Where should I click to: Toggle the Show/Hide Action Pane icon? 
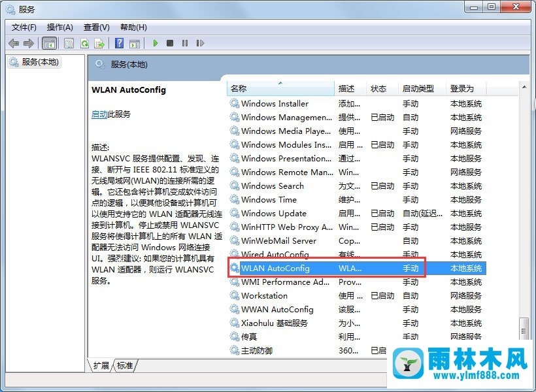pos(135,43)
